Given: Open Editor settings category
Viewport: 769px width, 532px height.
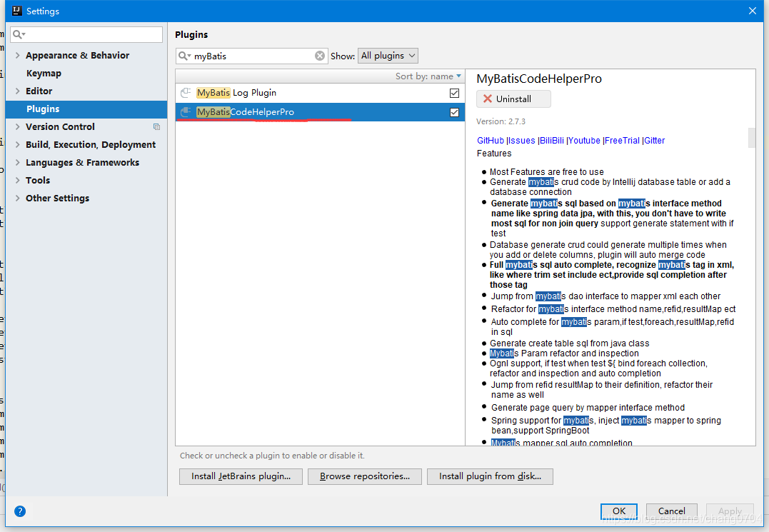Looking at the screenshot, I should pos(39,91).
